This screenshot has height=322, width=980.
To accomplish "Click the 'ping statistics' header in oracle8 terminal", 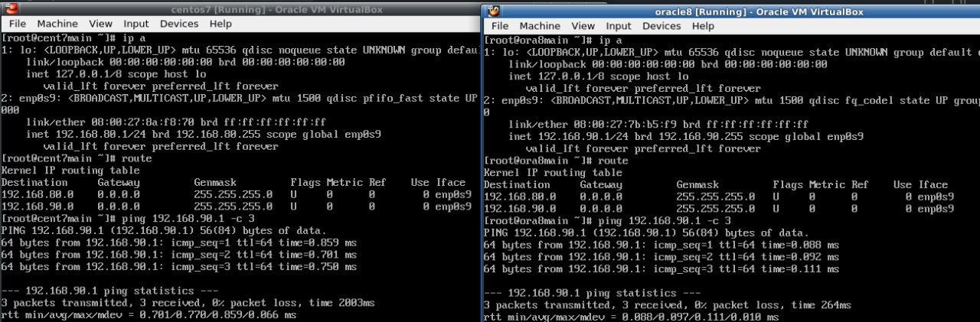I will (x=592, y=294).
